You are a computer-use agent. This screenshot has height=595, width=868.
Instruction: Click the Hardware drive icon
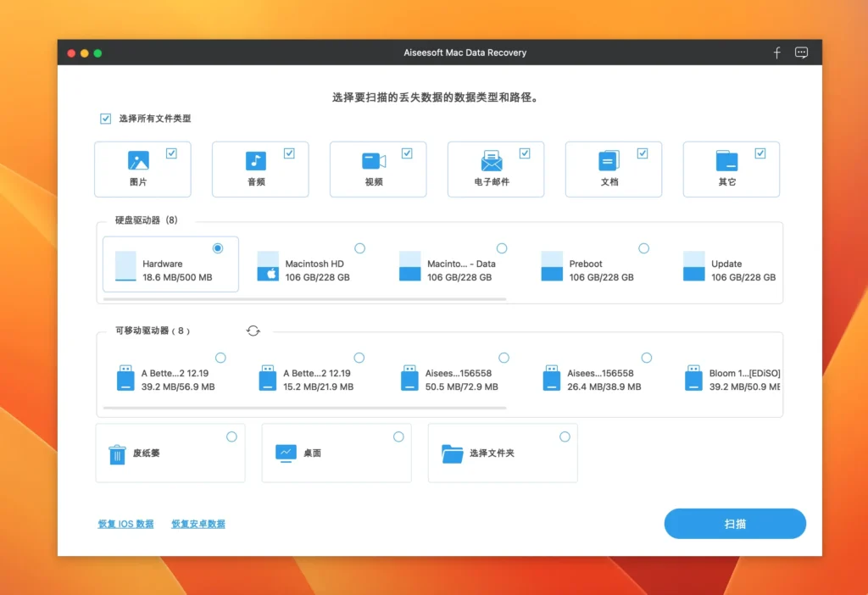[125, 266]
